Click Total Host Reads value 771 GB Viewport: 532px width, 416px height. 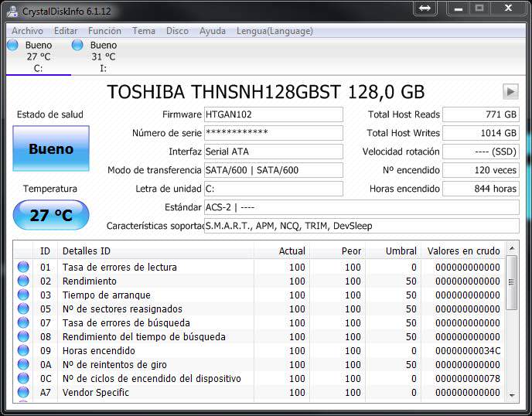point(481,114)
